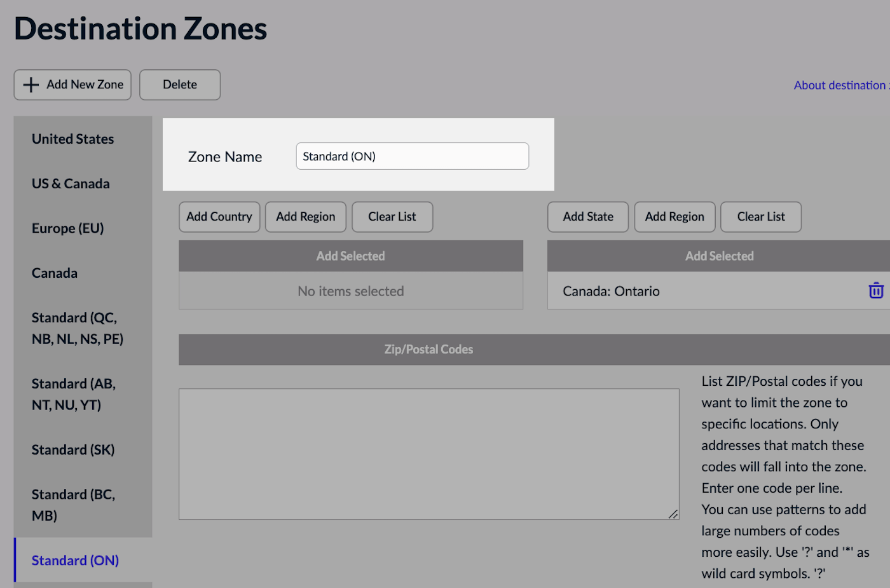Select the Canada zone in sidebar
The image size is (890, 588).
point(55,273)
